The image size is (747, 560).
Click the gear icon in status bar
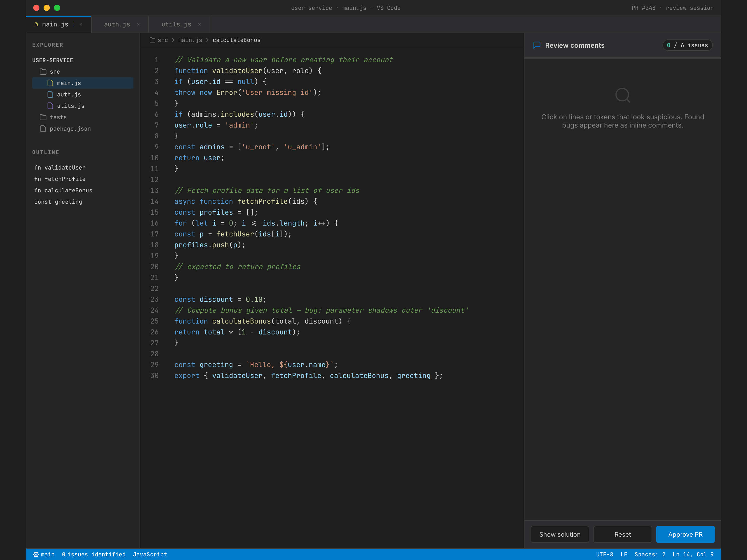(x=36, y=554)
